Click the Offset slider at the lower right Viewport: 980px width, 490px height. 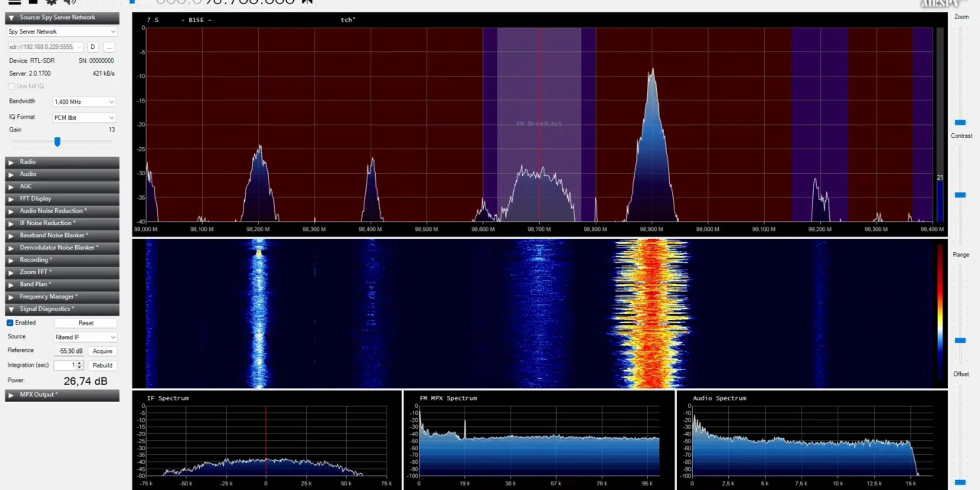pos(960,482)
